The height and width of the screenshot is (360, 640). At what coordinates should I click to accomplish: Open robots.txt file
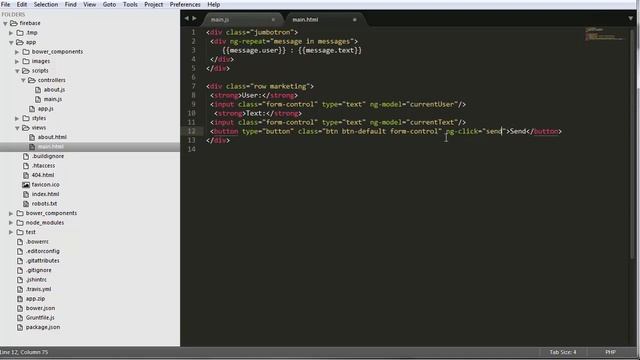tap(44, 204)
